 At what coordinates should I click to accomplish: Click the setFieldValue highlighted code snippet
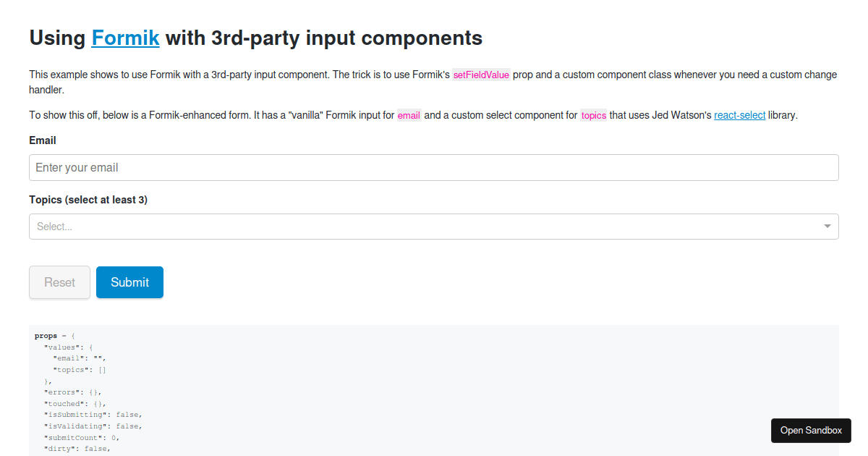(x=480, y=74)
